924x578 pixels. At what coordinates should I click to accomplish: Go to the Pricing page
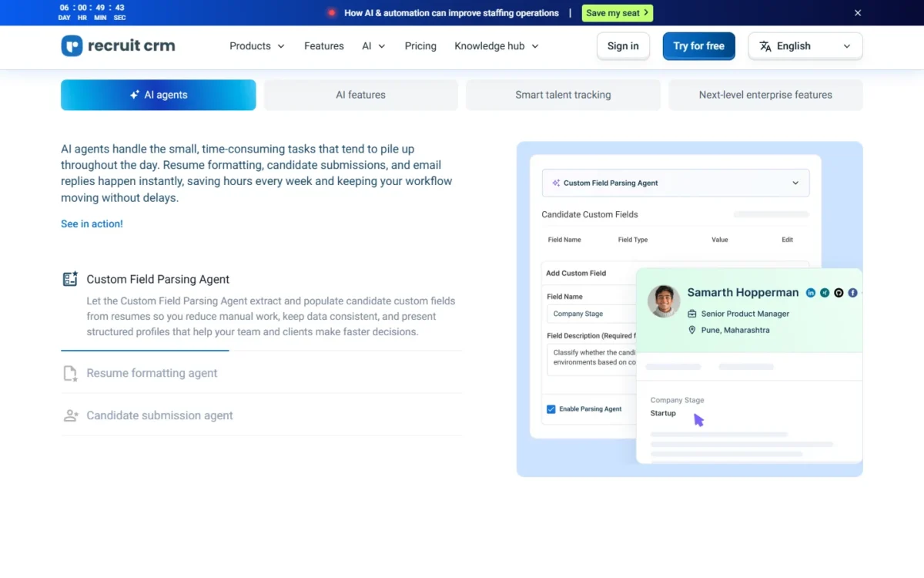pos(420,46)
